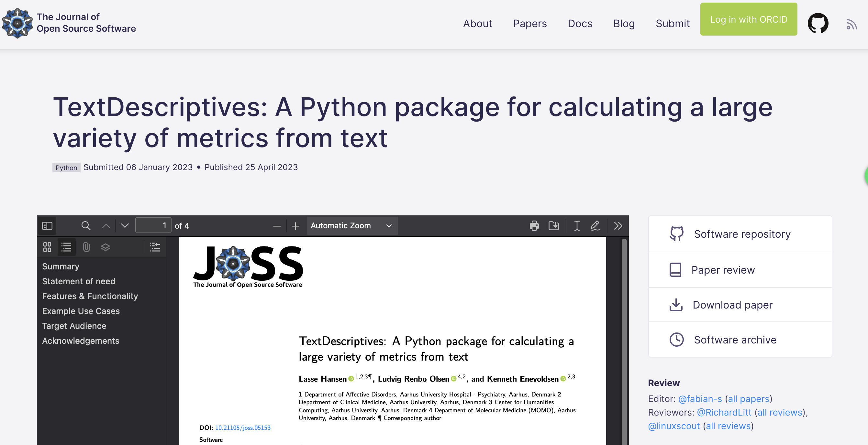Image resolution: width=868 pixels, height=445 pixels.
Task: Expand all outline items in sidebar
Action: tap(155, 247)
